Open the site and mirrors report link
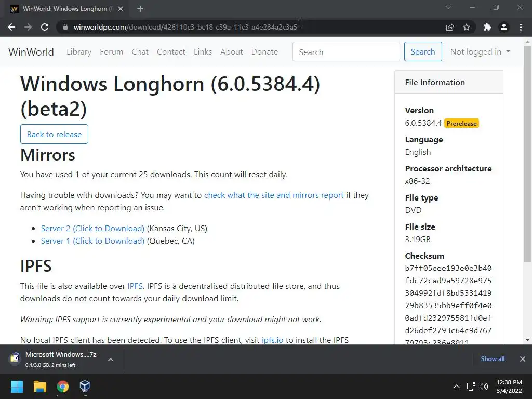This screenshot has width=532, height=399. pyautogui.click(x=274, y=195)
